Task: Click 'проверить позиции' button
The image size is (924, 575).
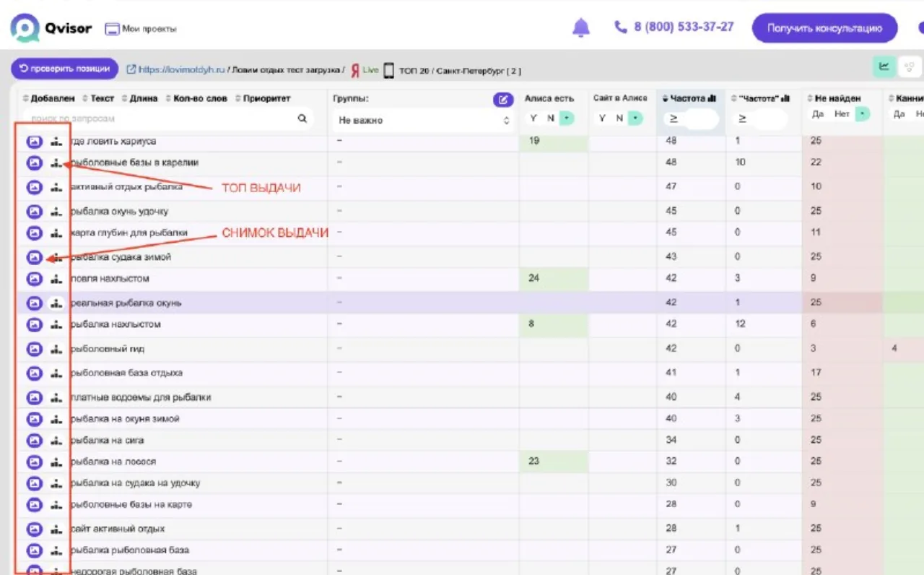Action: tap(65, 69)
